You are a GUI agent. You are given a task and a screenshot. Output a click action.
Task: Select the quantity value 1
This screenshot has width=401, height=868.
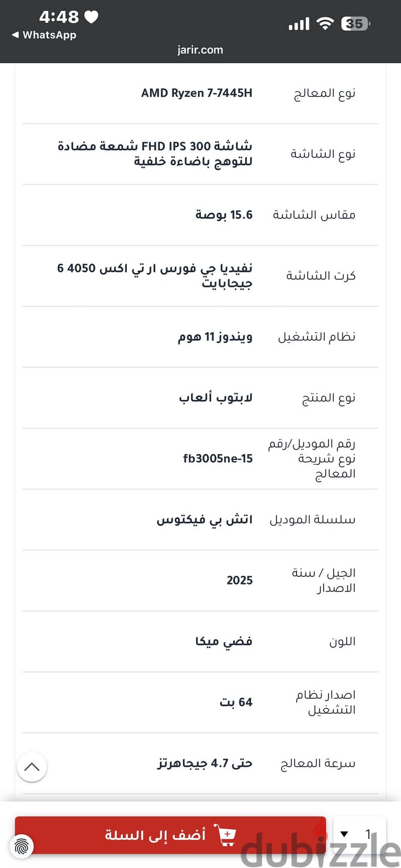pos(368,834)
